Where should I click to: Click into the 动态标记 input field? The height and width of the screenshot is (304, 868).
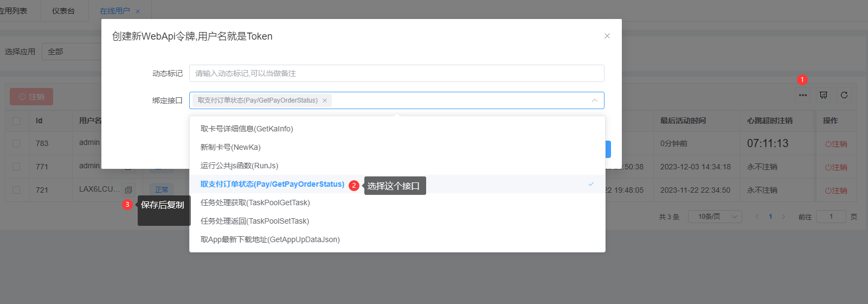396,73
